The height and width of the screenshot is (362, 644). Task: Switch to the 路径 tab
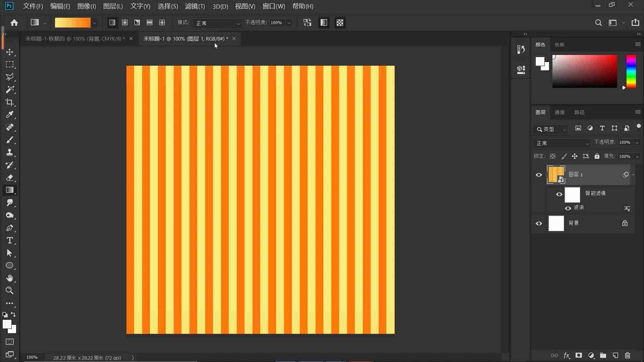point(579,112)
